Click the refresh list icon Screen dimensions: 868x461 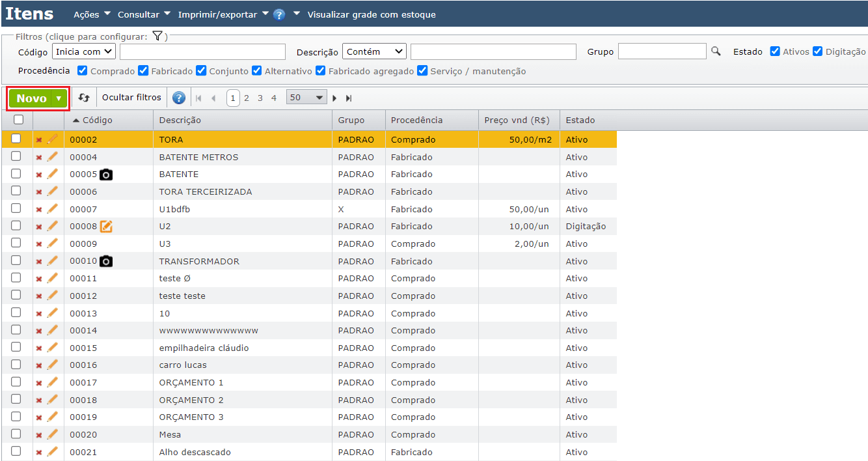click(84, 98)
